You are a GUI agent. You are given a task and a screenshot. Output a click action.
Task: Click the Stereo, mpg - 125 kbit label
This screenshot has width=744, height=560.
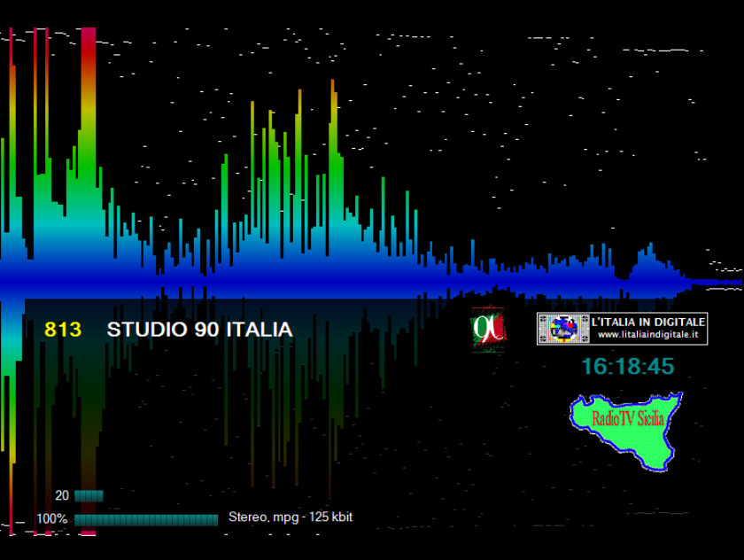click(x=291, y=517)
